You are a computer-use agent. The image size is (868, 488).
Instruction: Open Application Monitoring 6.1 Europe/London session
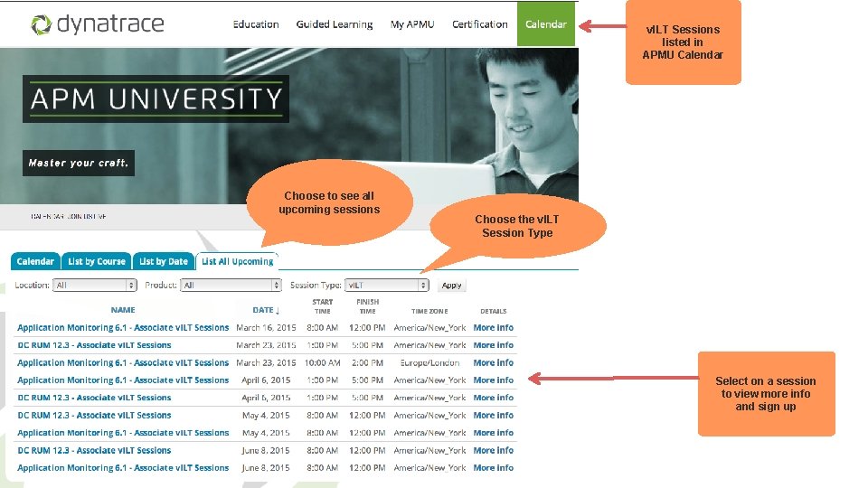point(123,362)
